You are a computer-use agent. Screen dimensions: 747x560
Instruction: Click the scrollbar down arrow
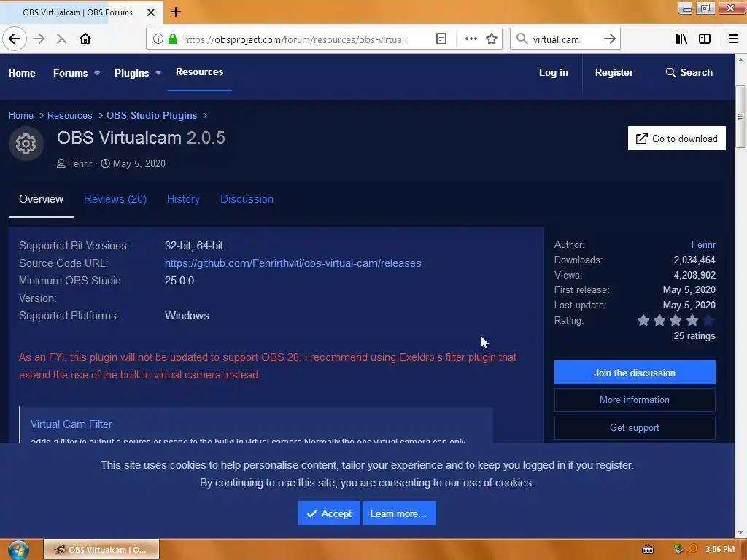tap(740, 532)
